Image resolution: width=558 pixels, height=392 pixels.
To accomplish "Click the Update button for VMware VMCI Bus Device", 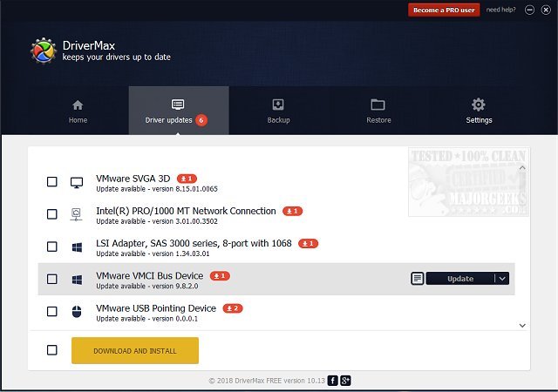I will tap(460, 279).
